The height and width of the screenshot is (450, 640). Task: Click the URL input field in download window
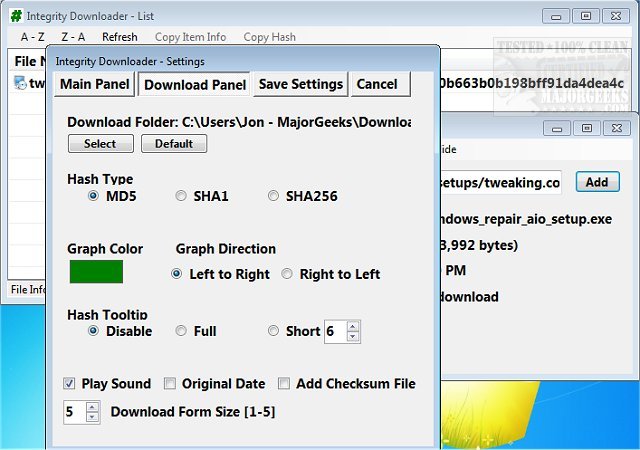501,183
